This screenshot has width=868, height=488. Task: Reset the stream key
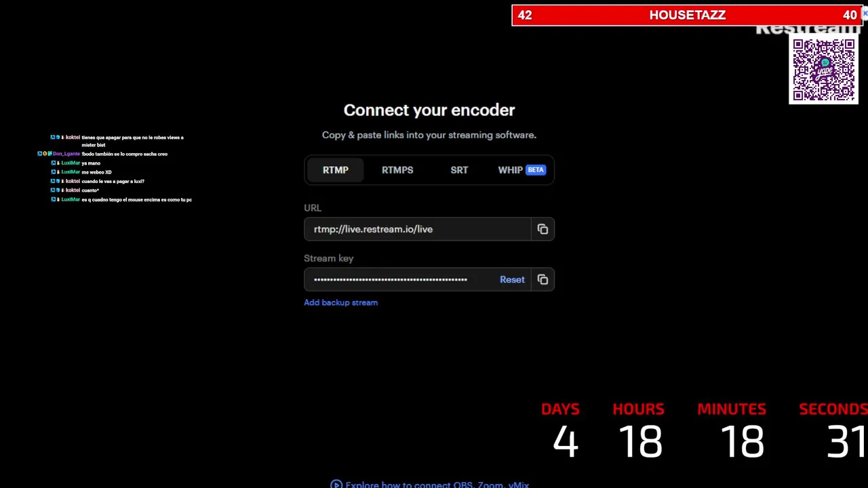coord(512,279)
